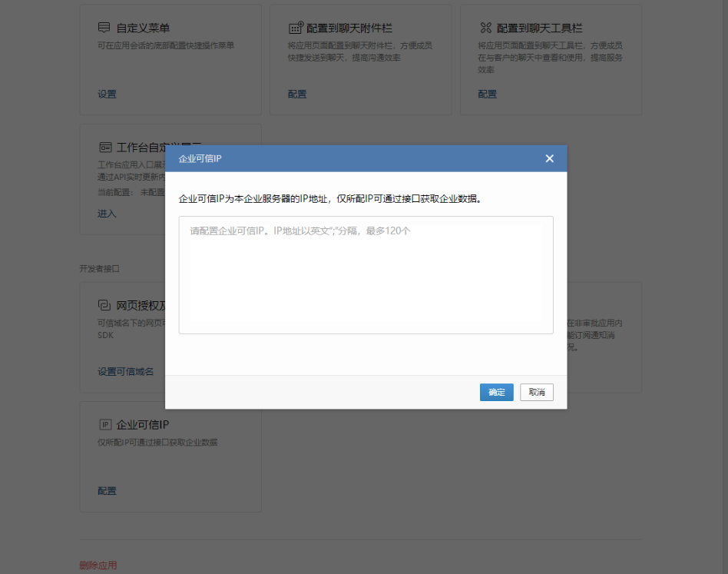Viewport: 728px width, 574px height.
Task: Select the 企业可信IP card title text
Action: (x=143, y=424)
